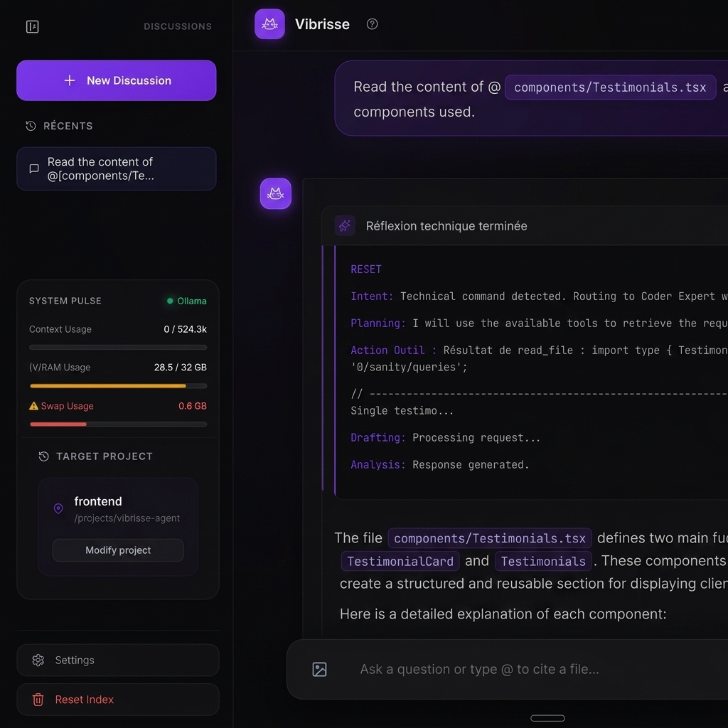Open Settings from the sidebar
This screenshot has width=728, height=728.
tap(118, 660)
